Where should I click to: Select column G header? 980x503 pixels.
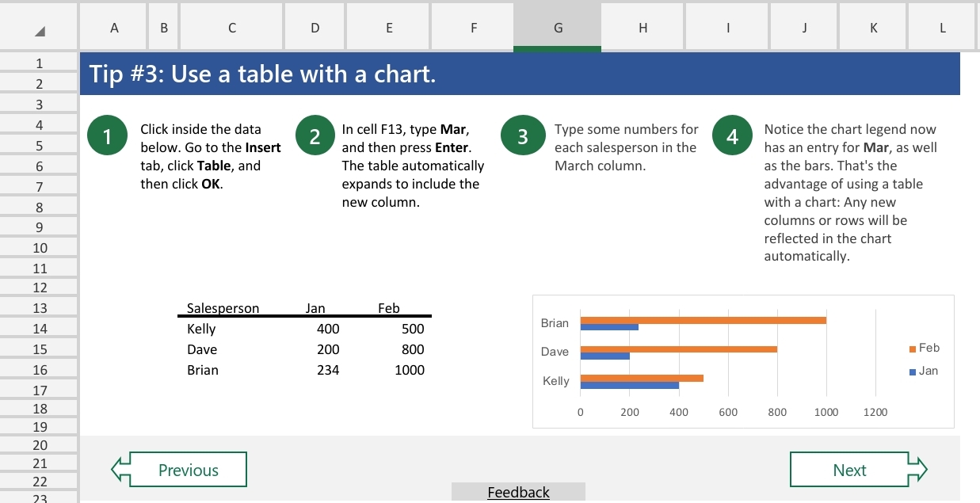tap(557, 27)
